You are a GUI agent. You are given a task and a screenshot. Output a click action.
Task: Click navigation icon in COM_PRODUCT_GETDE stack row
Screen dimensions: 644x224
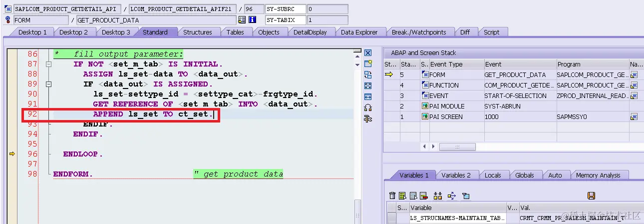pos(634,85)
